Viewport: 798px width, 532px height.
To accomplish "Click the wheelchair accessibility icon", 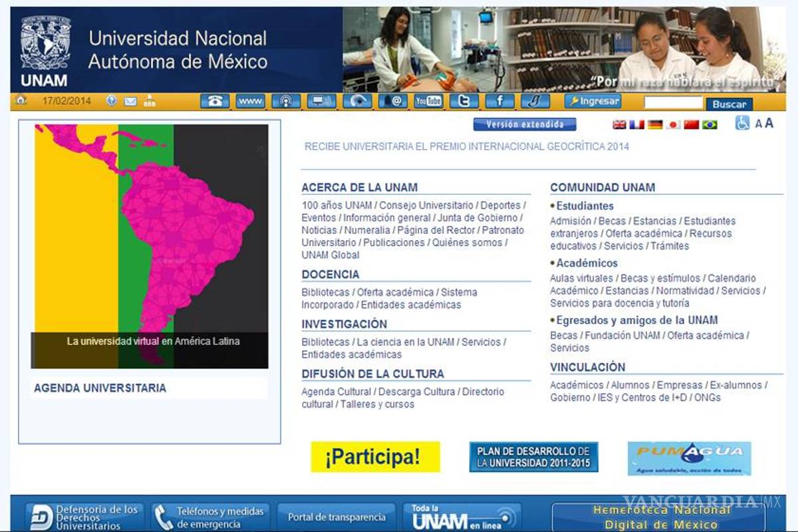I will (x=742, y=123).
